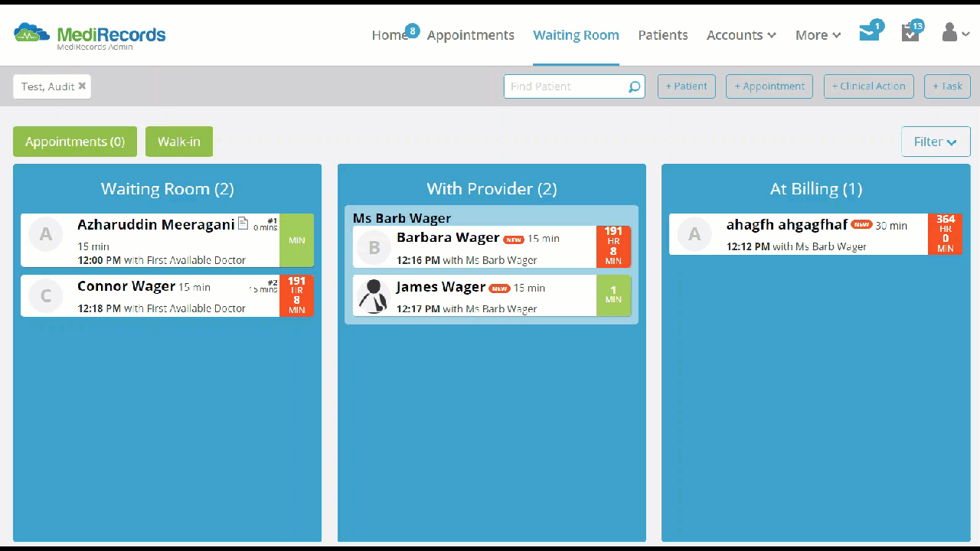Open the tasks checklist icon

coord(910,33)
